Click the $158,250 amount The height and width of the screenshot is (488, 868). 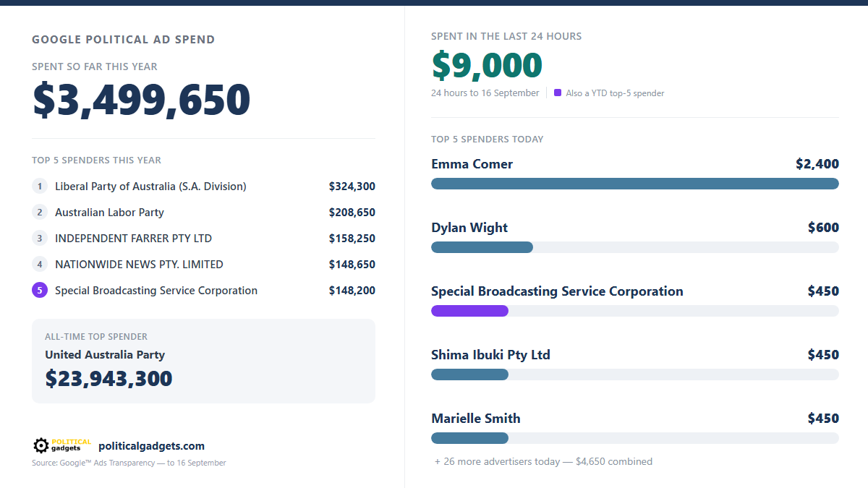point(352,239)
